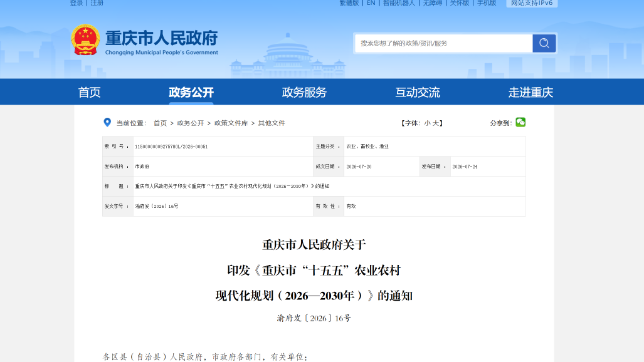Screen dimensions: 644x362
Task: Click the 网站支持IPv6 badge
Action: click(x=532, y=3)
